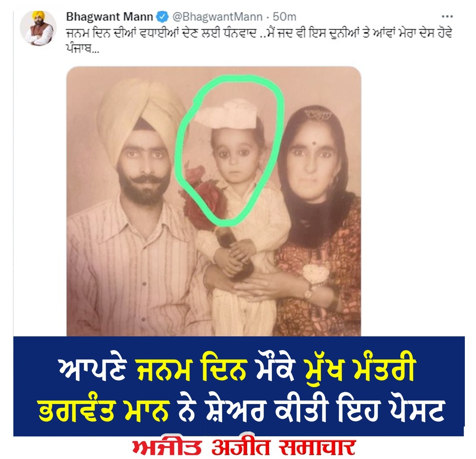Click the 50m tweet timestamp

(284, 17)
